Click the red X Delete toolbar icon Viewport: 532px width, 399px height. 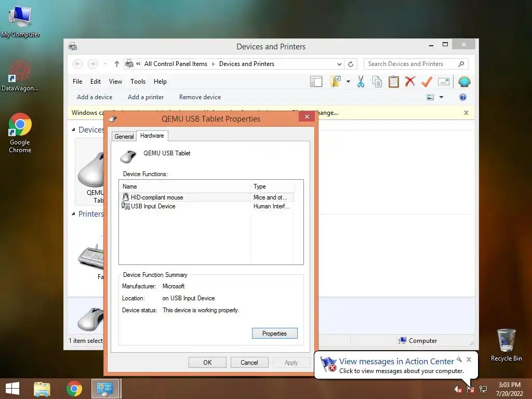[x=410, y=82]
